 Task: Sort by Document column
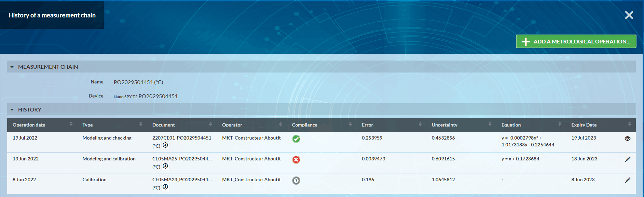pyautogui.click(x=210, y=124)
